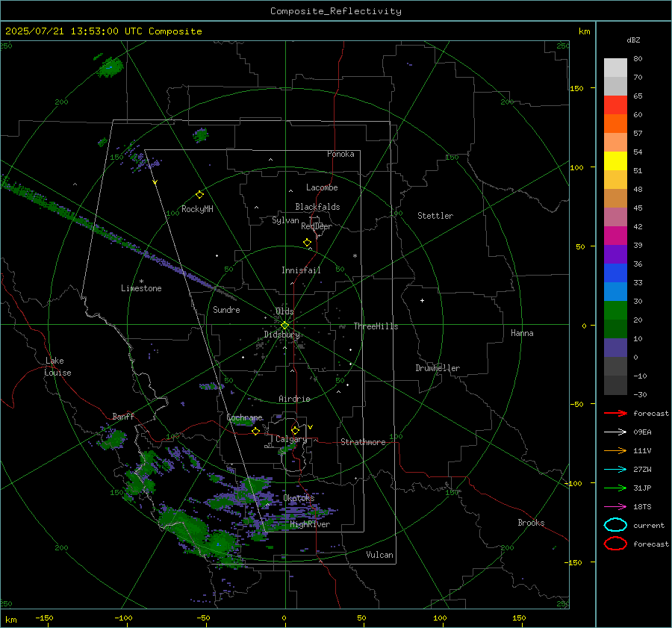Click the cyan current ellipse icon
The width and height of the screenshot is (672, 628).
[615, 525]
